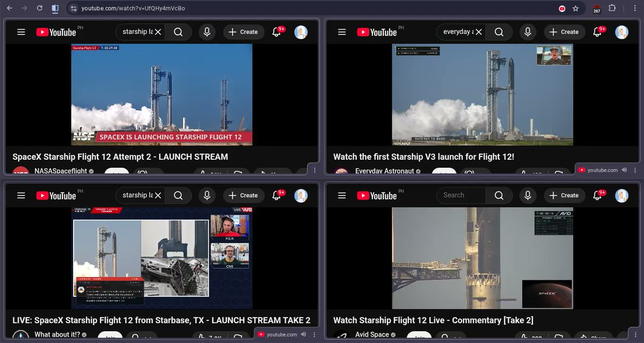
Task: Click the youtube.com/watch URL address field
Action: click(x=317, y=9)
